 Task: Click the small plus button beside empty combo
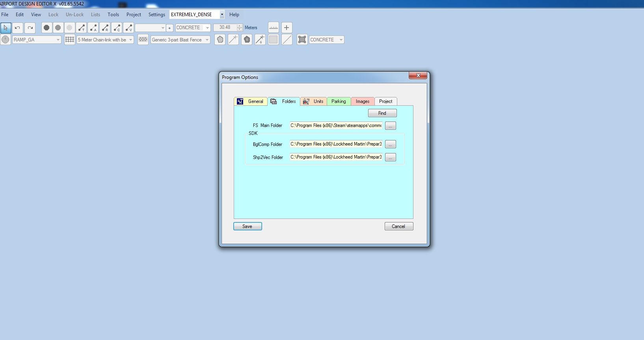point(169,28)
